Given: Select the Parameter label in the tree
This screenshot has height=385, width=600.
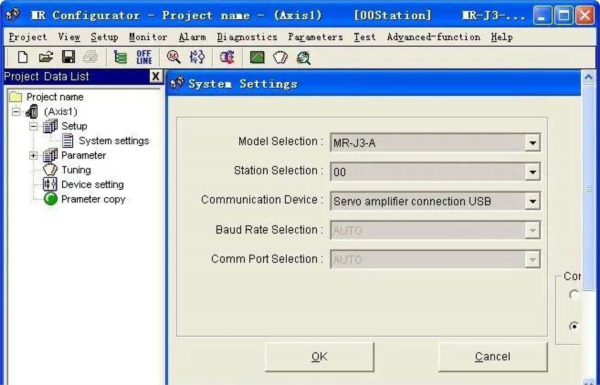Looking at the screenshot, I should (x=83, y=155).
